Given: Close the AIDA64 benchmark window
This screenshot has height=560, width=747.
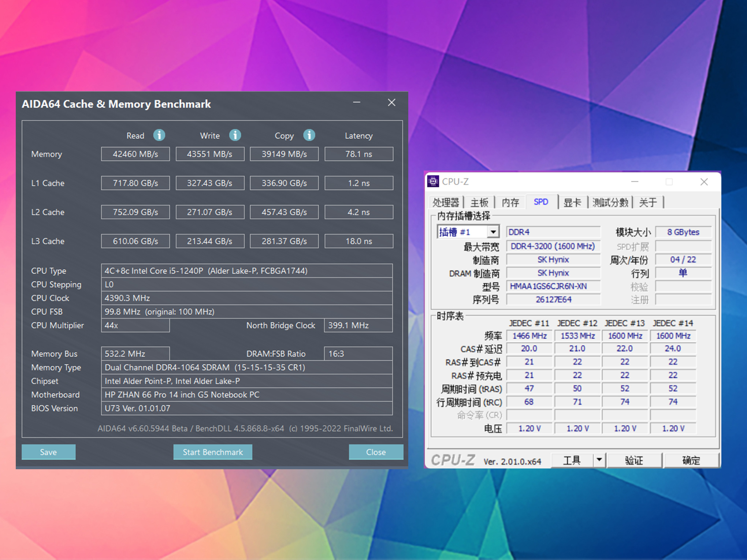Looking at the screenshot, I should tap(391, 102).
